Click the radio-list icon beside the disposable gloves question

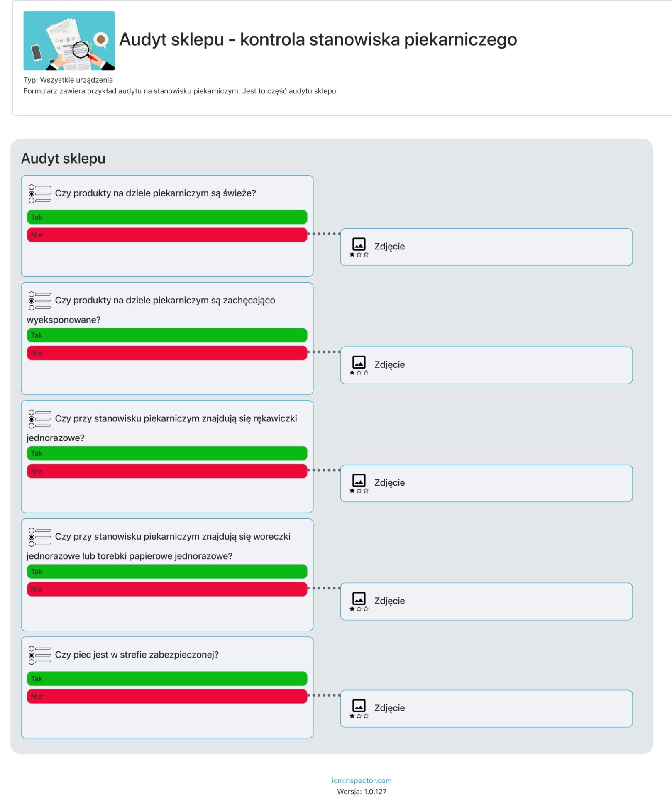tap(39, 419)
